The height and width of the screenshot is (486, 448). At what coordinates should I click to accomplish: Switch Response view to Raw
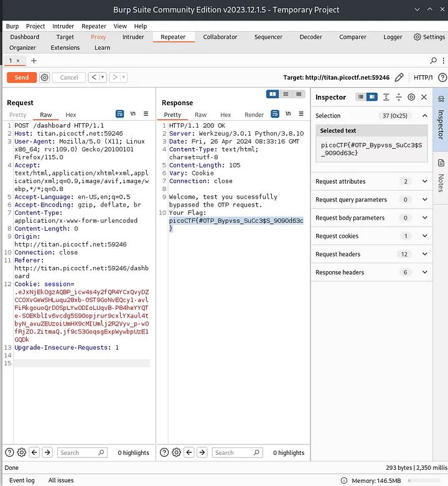(200, 114)
